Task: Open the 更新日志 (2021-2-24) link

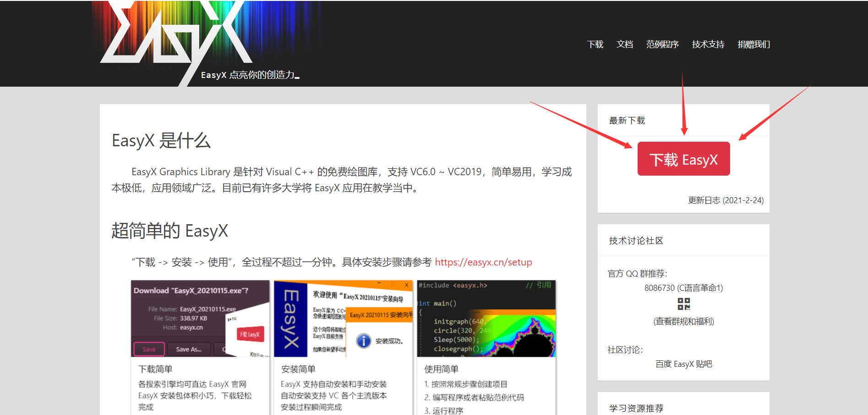Action: (725, 200)
